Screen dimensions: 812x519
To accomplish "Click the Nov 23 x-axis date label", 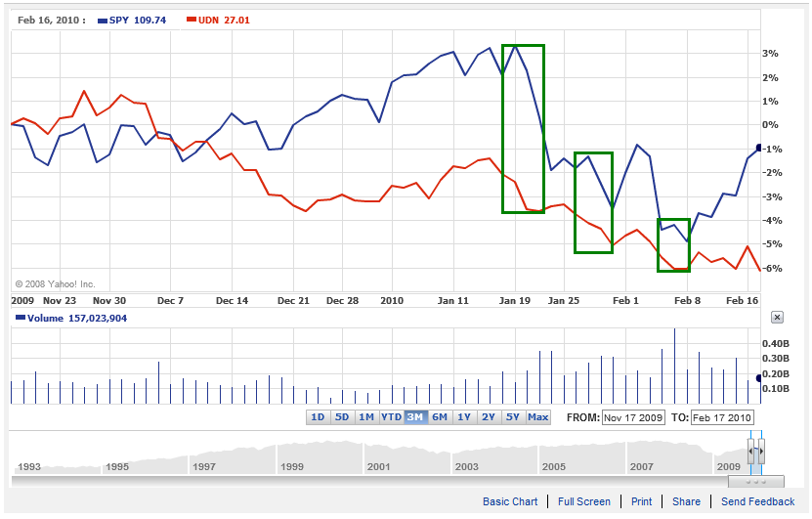I will point(60,300).
